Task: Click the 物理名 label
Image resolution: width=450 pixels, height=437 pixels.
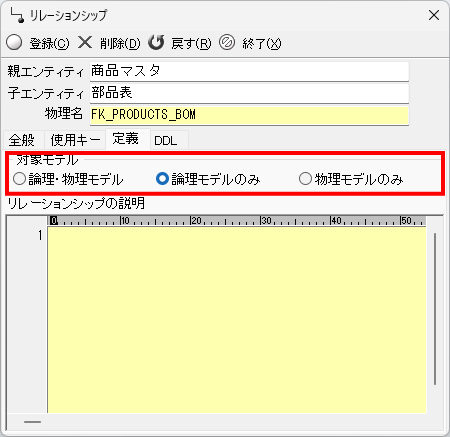Action: [x=64, y=114]
